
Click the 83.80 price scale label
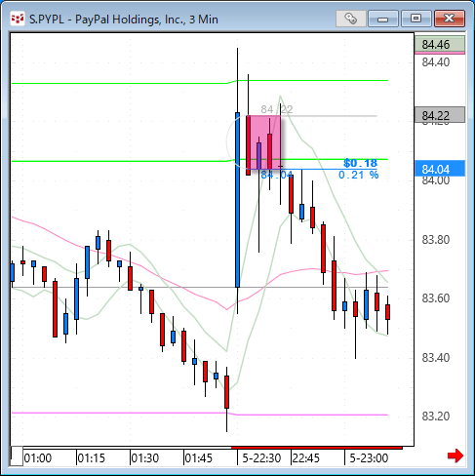point(436,240)
